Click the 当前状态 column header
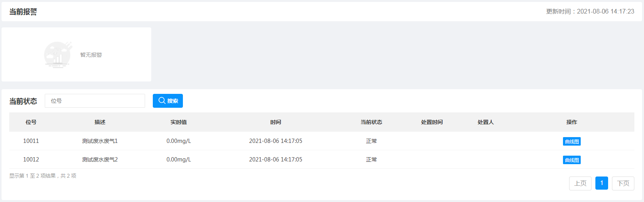The image size is (644, 202). [x=371, y=122]
